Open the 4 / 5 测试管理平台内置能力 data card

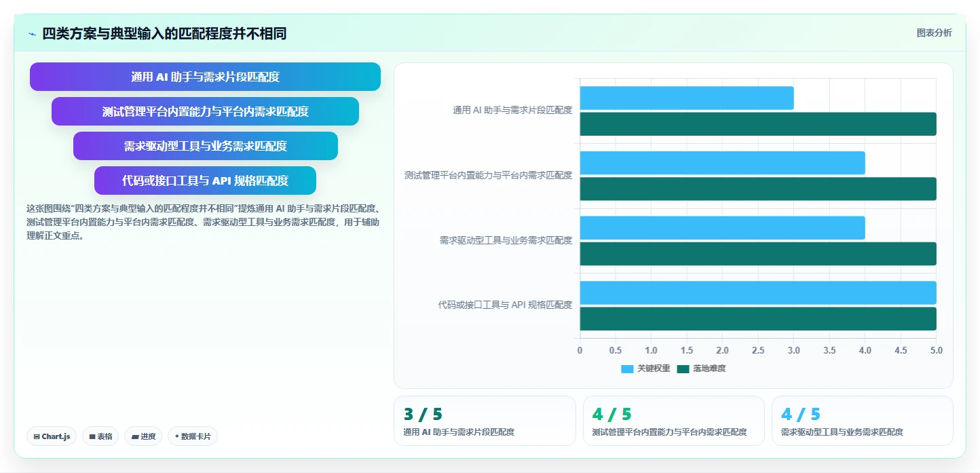point(673,421)
